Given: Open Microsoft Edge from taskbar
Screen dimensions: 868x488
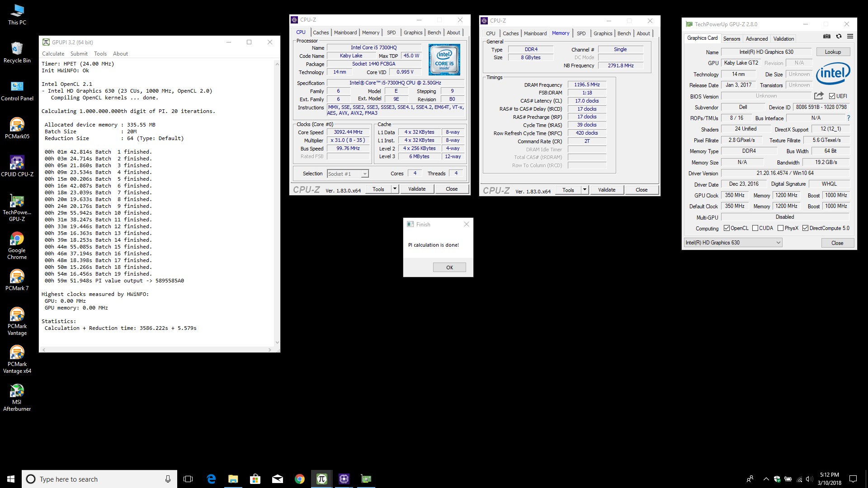Looking at the screenshot, I should [x=211, y=479].
